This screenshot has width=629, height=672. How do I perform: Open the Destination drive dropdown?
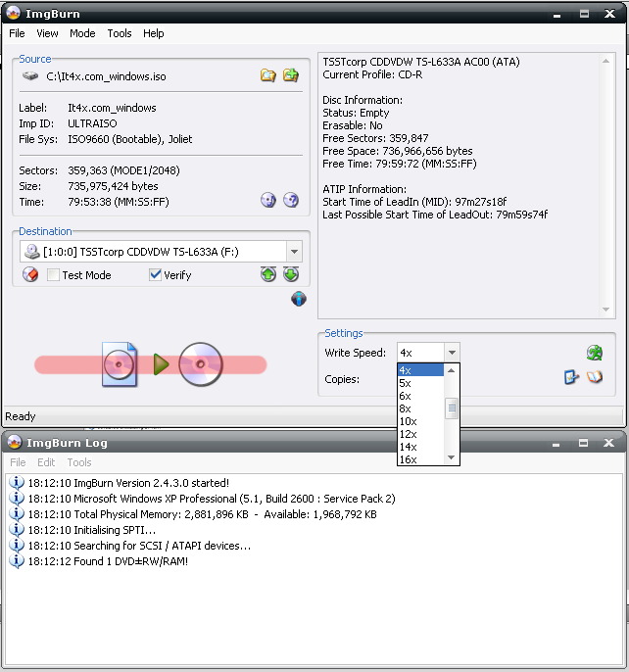pos(294,252)
